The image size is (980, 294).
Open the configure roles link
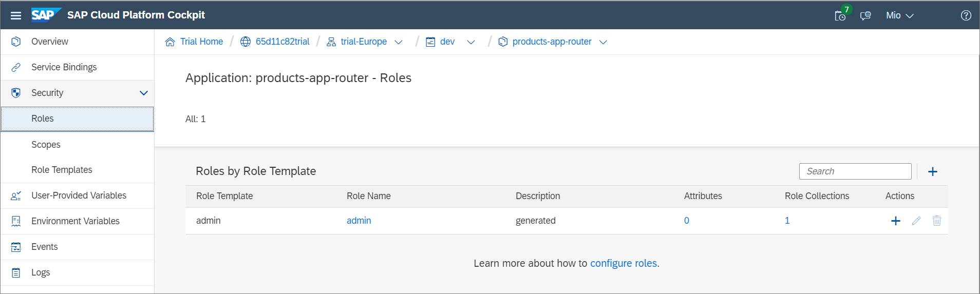(x=623, y=263)
